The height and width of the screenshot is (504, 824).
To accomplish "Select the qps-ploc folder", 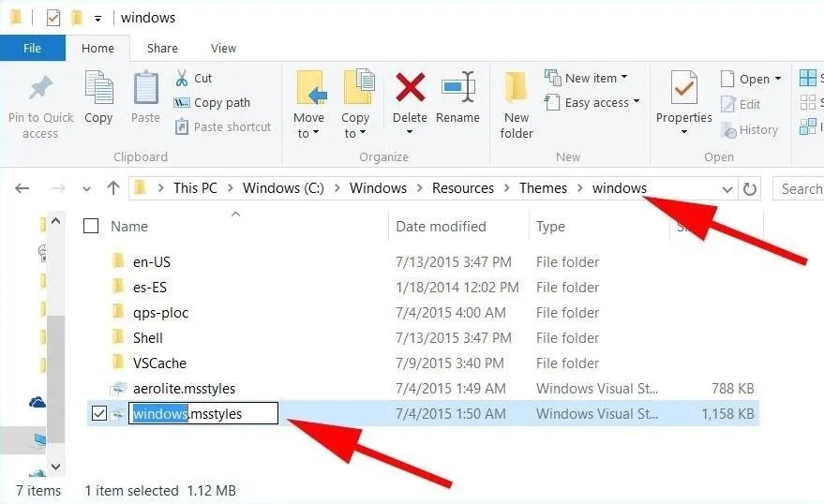I will pyautogui.click(x=160, y=313).
